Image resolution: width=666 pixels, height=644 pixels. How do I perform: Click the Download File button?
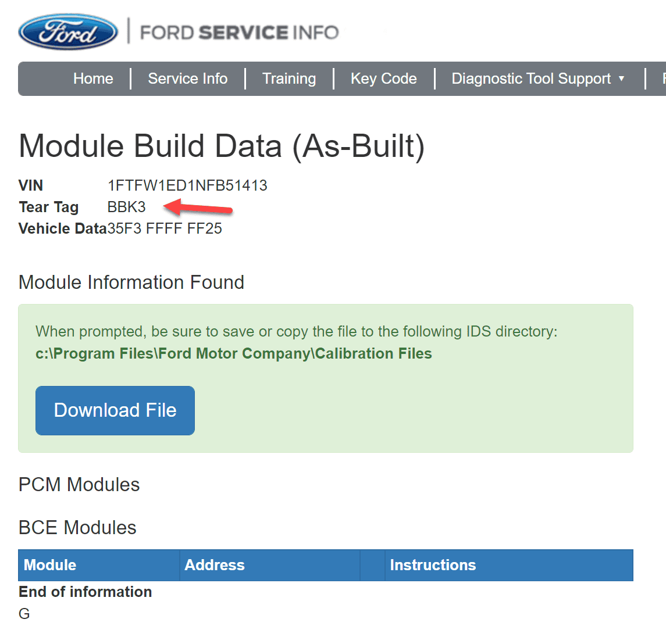[115, 410]
